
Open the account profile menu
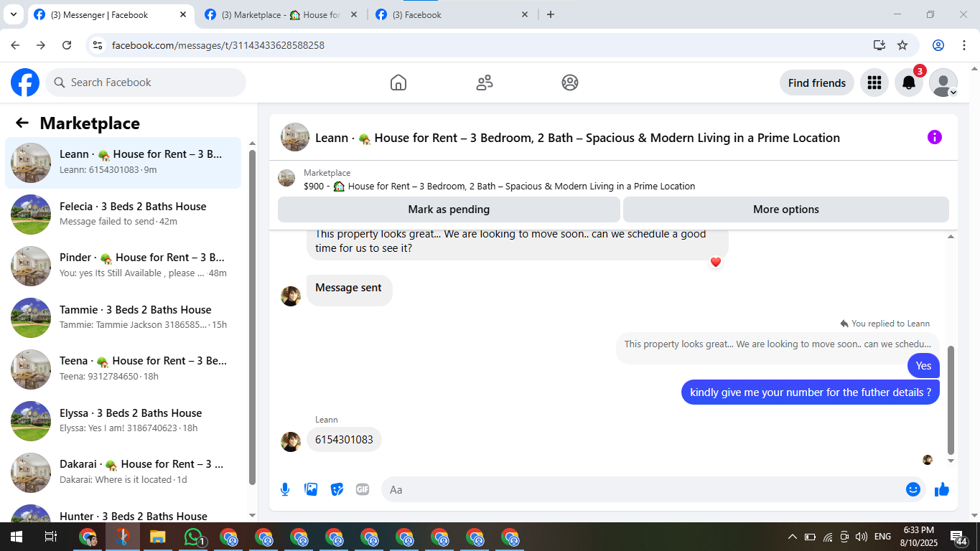[x=943, y=83]
